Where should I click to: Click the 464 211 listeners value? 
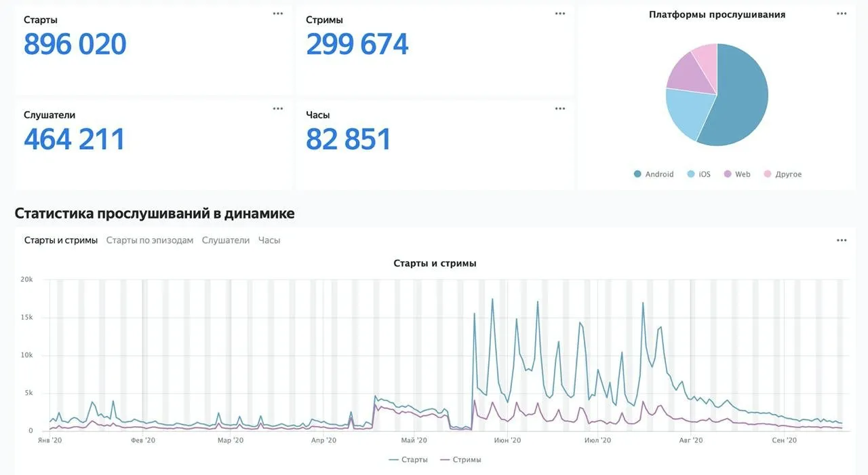(x=75, y=139)
